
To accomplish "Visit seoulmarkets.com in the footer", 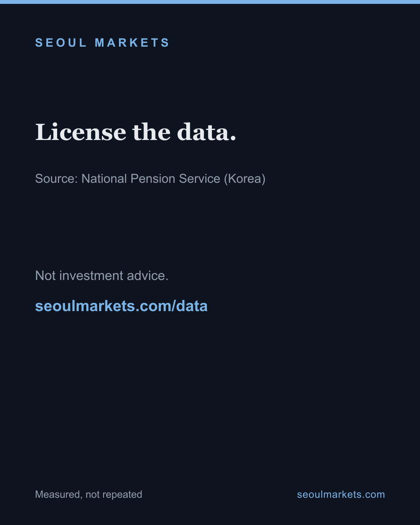I will (341, 494).
